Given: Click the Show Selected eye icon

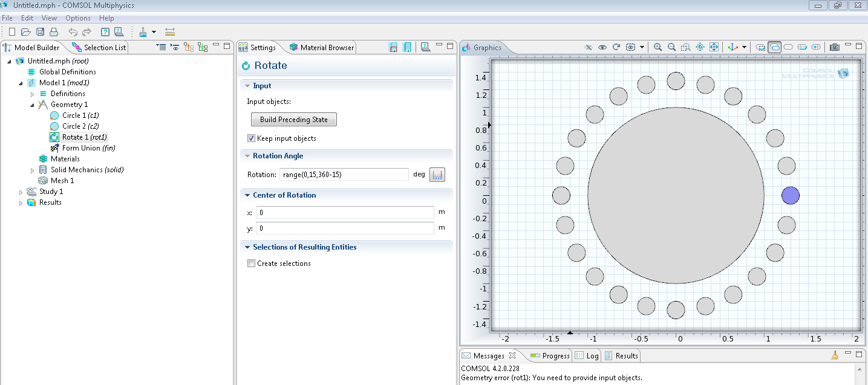Looking at the screenshot, I should click(x=602, y=47).
